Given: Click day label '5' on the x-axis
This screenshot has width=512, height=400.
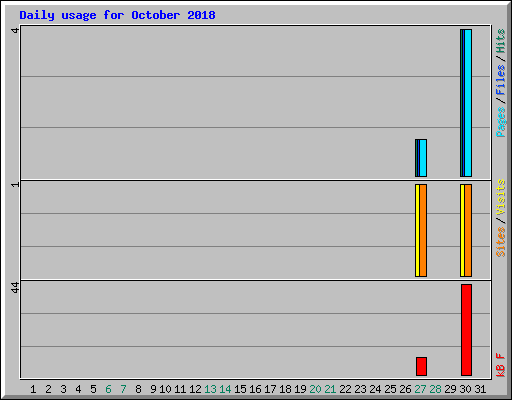Looking at the screenshot, I should (93, 389).
